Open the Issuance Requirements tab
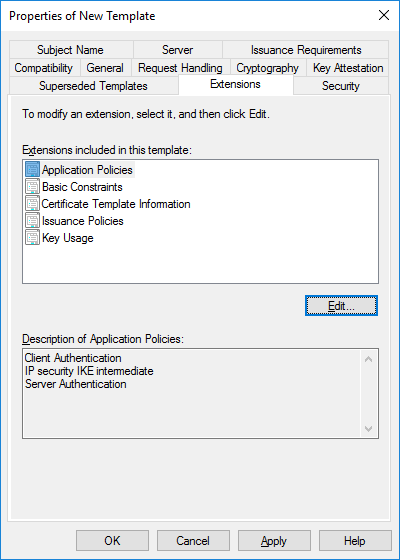Image resolution: width=400 pixels, height=560 pixels. pos(306,50)
